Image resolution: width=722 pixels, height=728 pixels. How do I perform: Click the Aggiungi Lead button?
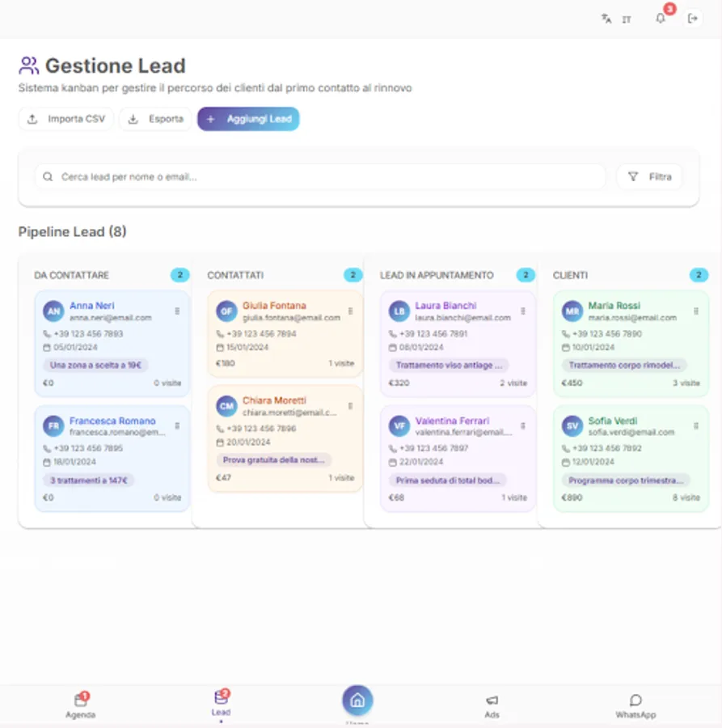point(248,119)
